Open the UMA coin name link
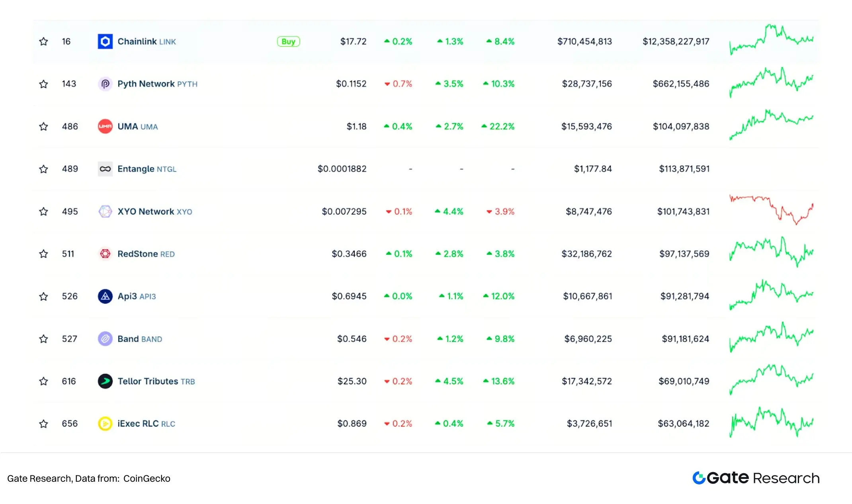Screen dimensions: 852x504 point(137,127)
